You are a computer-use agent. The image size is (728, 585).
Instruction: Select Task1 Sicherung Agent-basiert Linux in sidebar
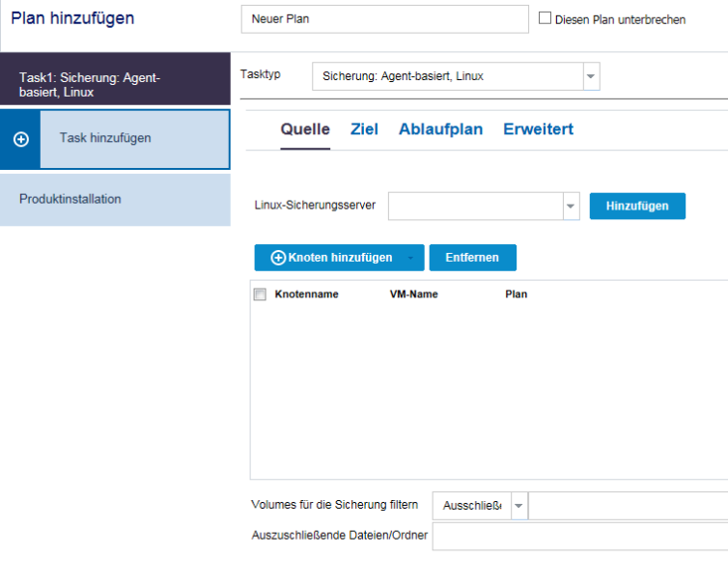point(115,84)
